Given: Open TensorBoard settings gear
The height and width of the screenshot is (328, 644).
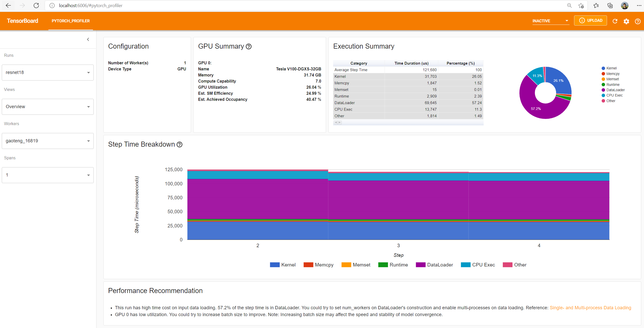Looking at the screenshot, I should point(626,21).
